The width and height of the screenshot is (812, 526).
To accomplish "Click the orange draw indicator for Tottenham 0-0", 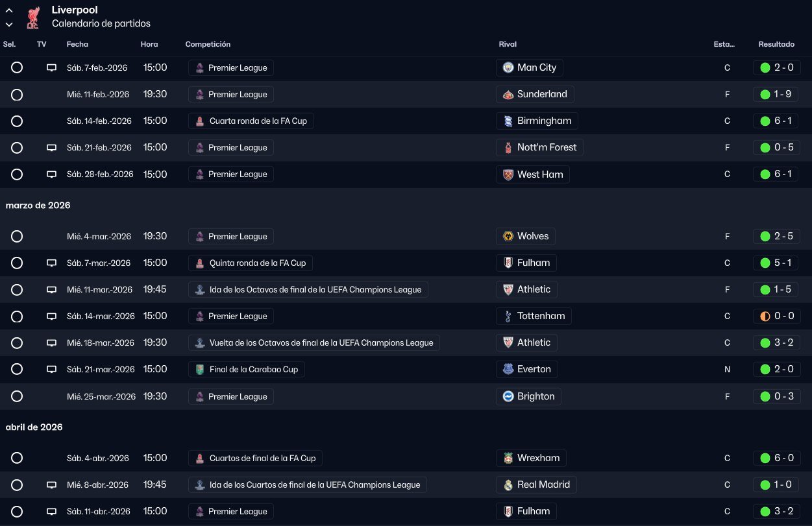I will 765,317.
